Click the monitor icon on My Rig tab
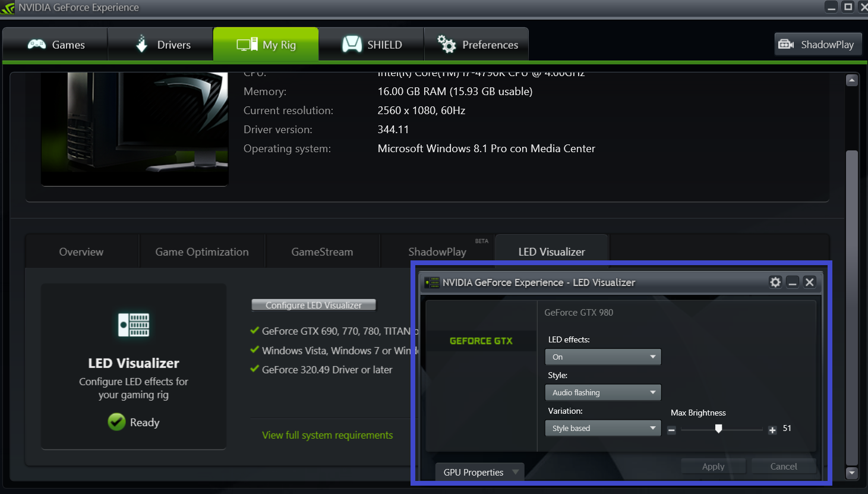 [247, 45]
